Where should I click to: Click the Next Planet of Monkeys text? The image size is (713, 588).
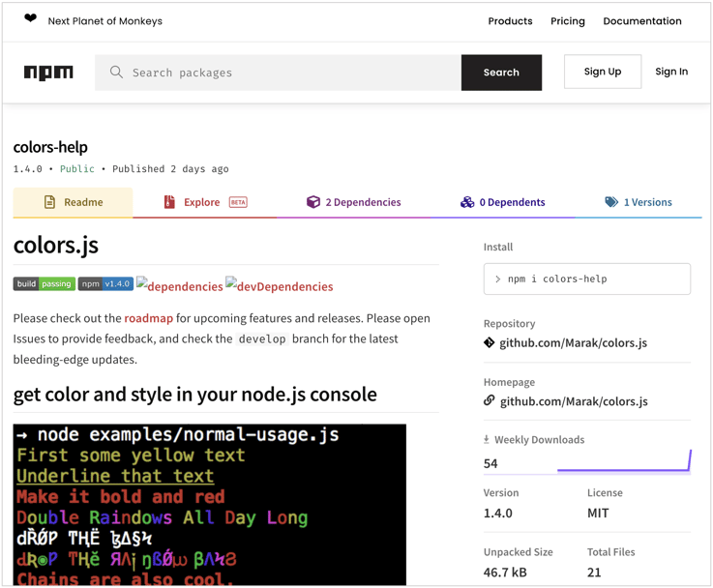click(x=105, y=21)
